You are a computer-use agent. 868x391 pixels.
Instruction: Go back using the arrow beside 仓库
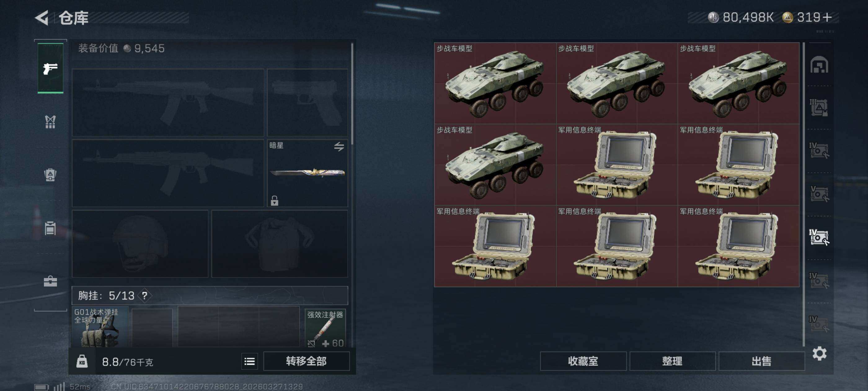tap(42, 18)
